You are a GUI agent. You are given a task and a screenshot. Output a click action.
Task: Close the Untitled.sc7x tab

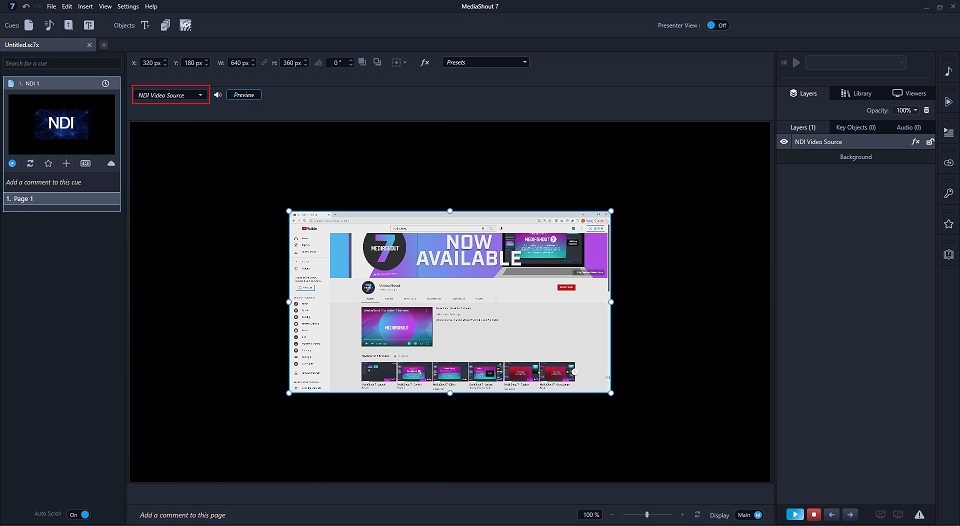click(89, 45)
